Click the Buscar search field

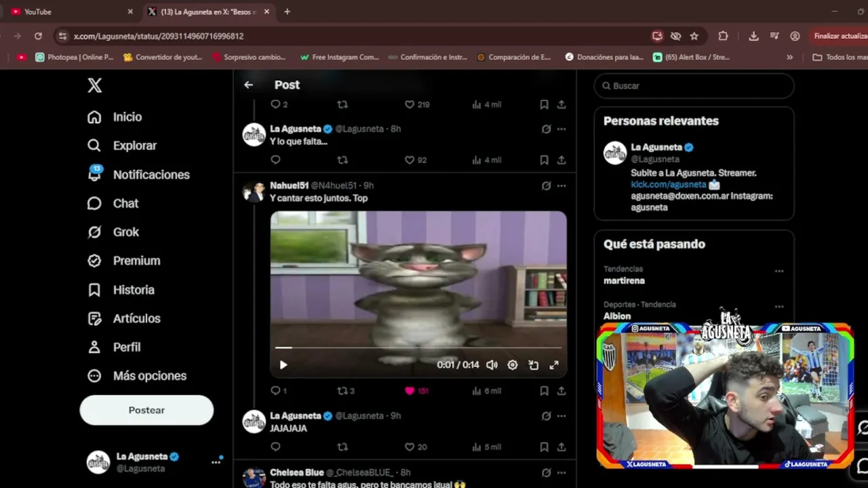pos(694,86)
